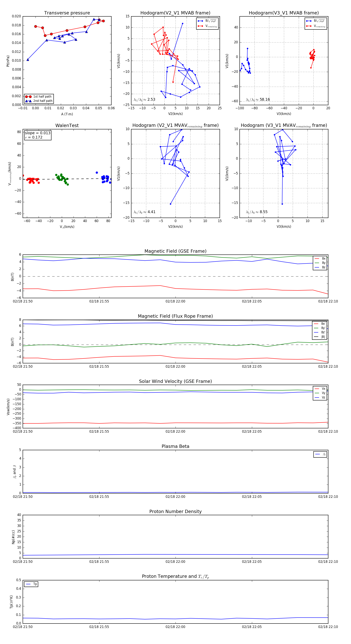
Task: Click the 'V_A(km/s)' axis label of WalenTest
Action: click(67, 227)
